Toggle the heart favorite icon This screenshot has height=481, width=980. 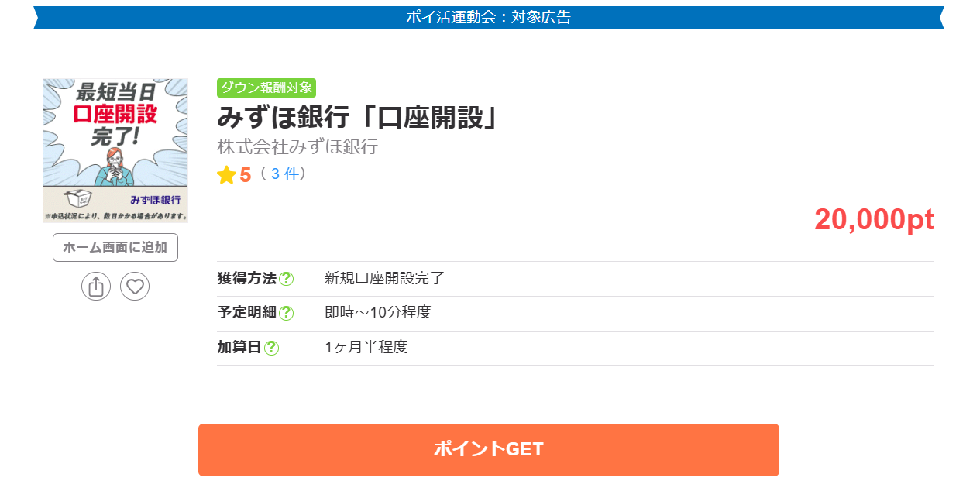point(135,287)
